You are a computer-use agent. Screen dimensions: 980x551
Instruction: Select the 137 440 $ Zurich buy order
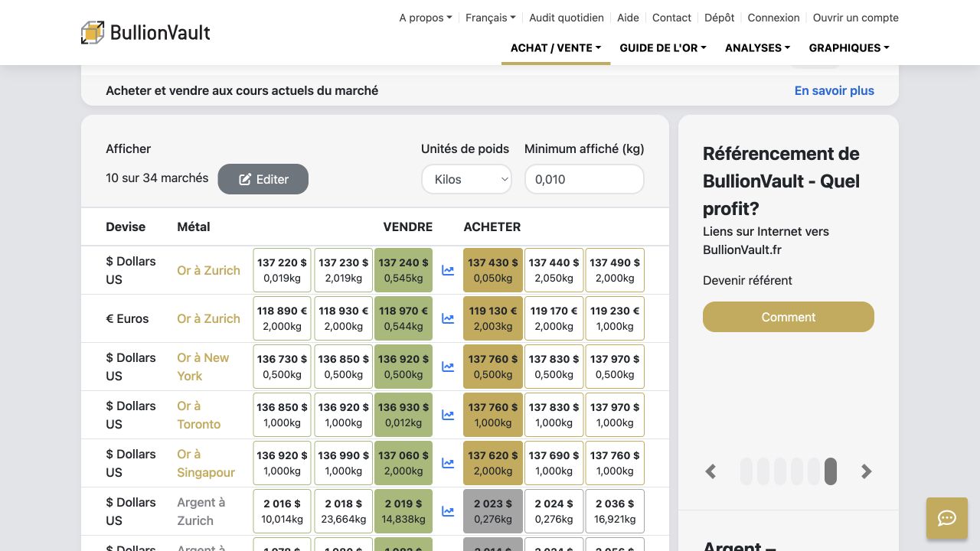click(554, 270)
